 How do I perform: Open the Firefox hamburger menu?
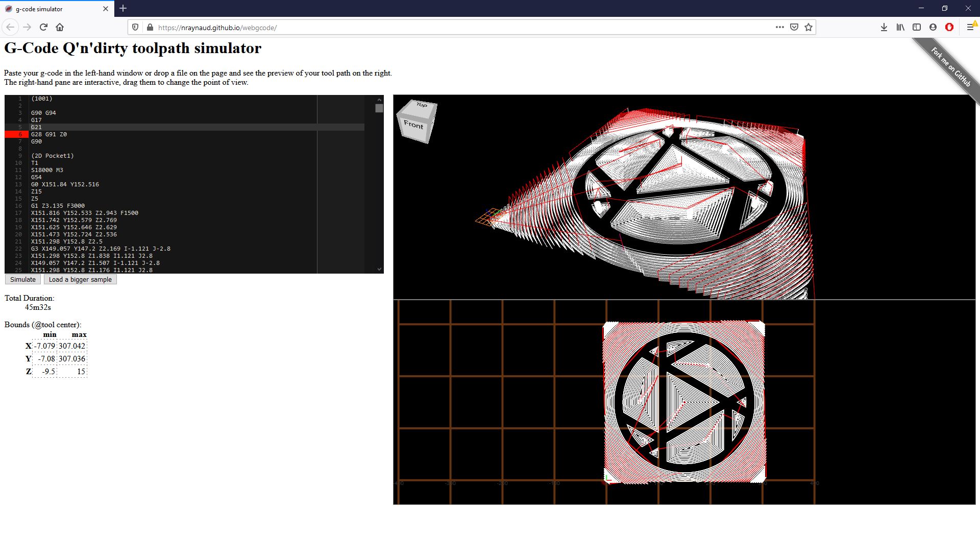click(x=970, y=27)
